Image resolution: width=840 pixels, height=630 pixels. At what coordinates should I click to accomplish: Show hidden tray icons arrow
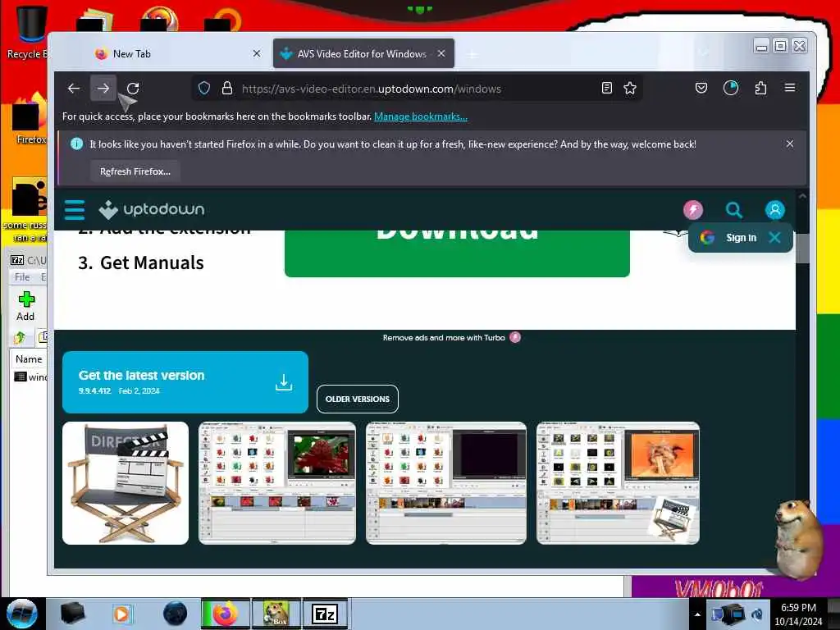click(697, 614)
